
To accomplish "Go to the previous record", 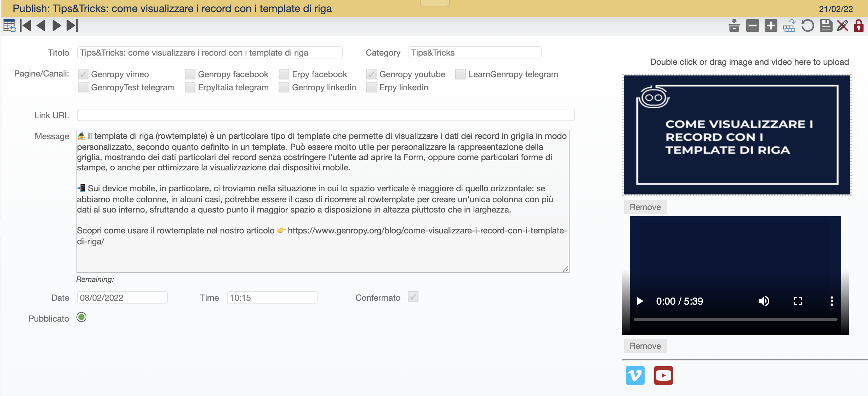I will click(x=41, y=26).
